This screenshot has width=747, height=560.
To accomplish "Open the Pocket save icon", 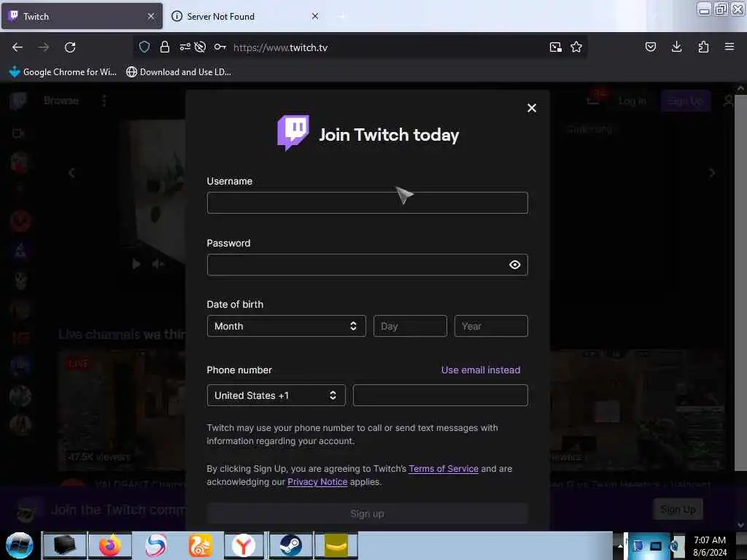I will (650, 47).
